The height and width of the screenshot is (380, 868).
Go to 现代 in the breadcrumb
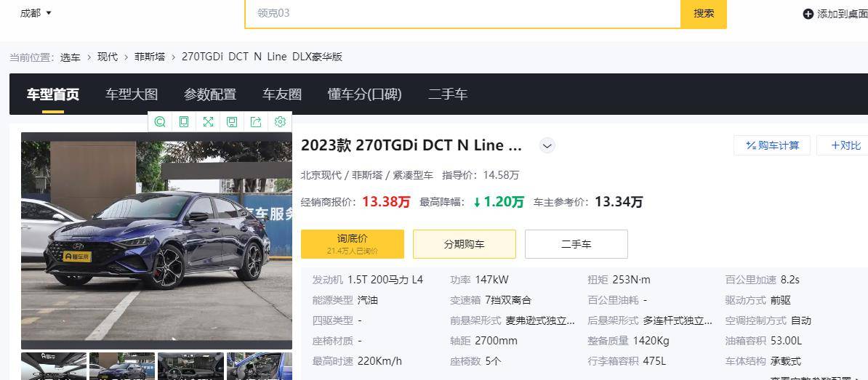click(108, 57)
